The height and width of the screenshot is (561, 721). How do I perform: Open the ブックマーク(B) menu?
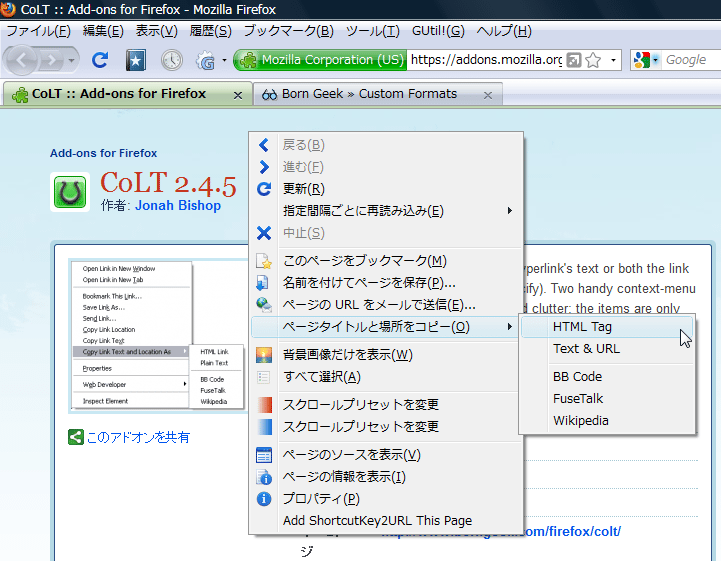(x=288, y=31)
